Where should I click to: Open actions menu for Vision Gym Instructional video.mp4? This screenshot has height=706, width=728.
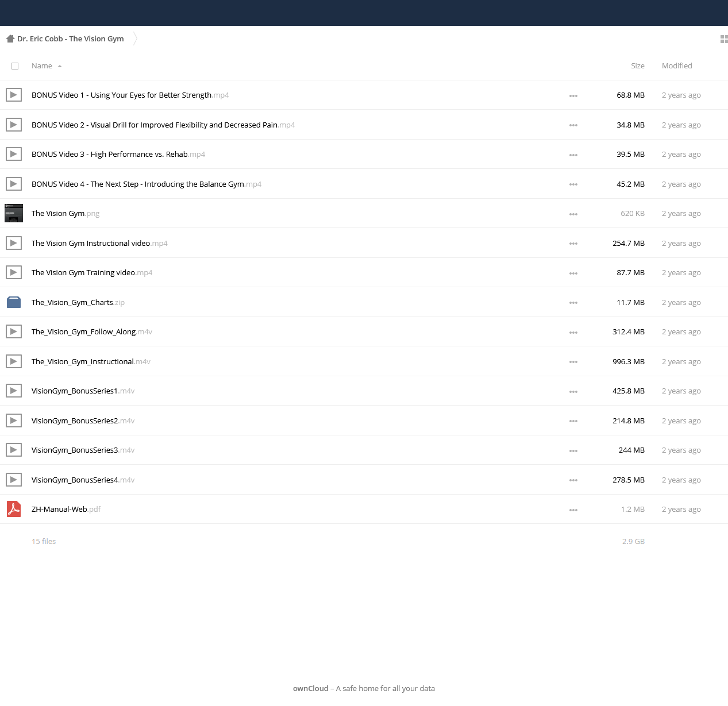573,244
